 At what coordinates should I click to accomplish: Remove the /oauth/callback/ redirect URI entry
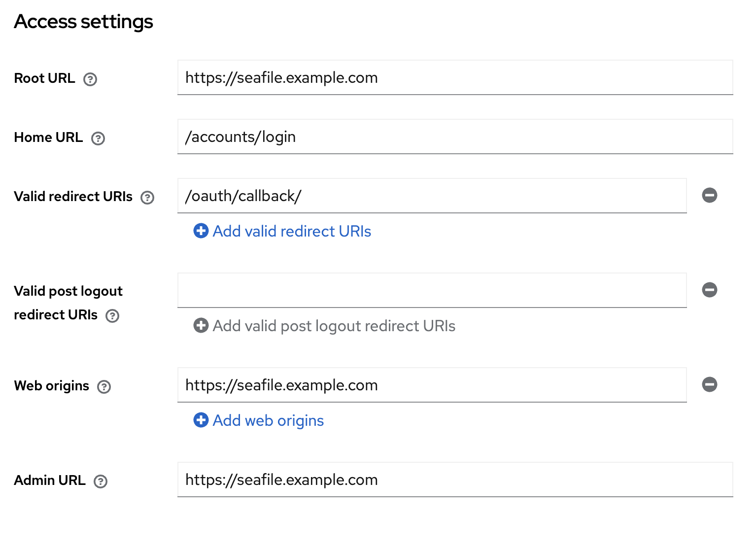(709, 196)
